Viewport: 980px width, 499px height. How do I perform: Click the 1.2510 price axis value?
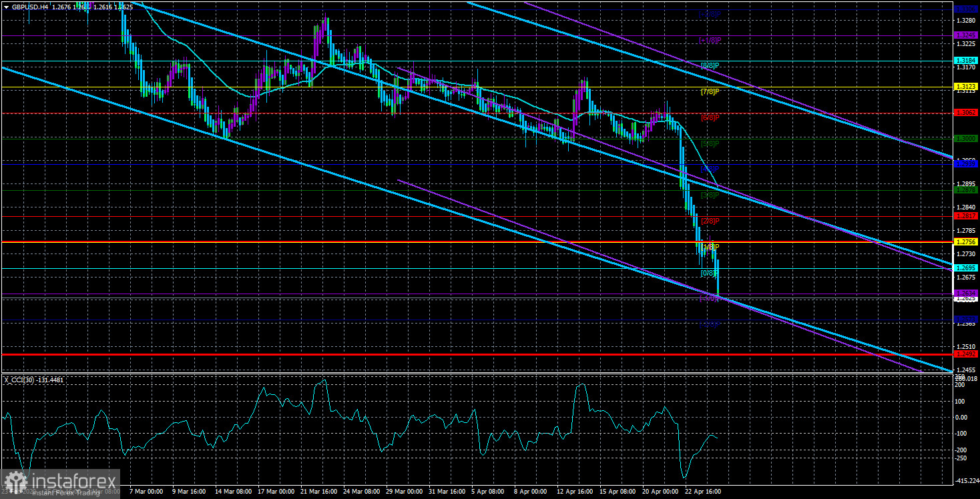pyautogui.click(x=966, y=346)
